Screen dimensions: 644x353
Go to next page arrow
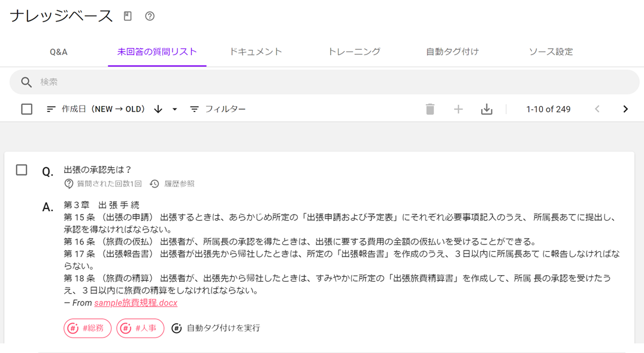[625, 109]
